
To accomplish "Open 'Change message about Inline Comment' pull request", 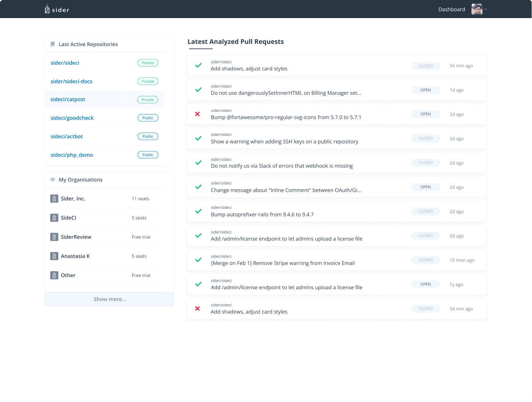I will tap(286, 190).
